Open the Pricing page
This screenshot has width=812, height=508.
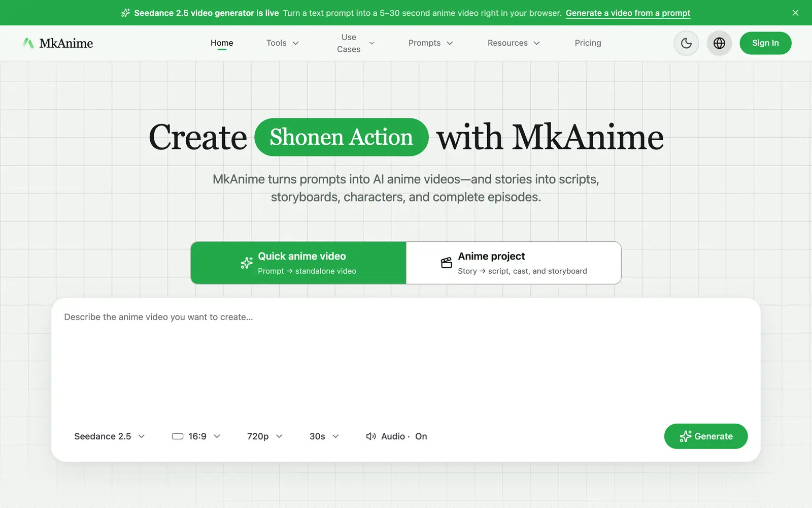click(588, 43)
